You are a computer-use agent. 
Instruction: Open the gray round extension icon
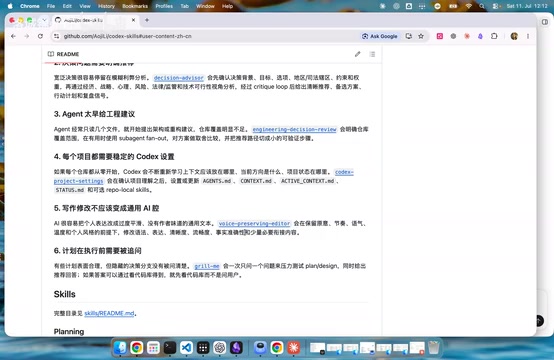[x=453, y=36]
